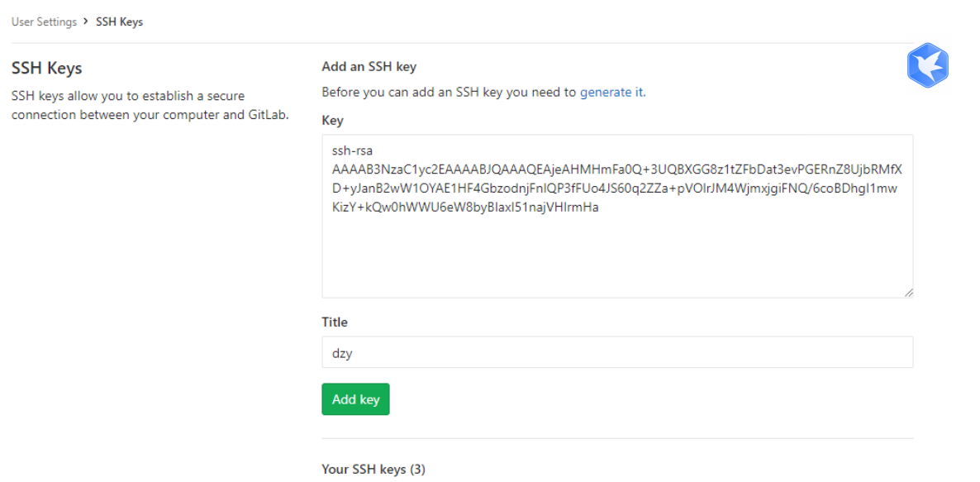Select the SSH Keys breadcrumb item
980x482 pixels.
119,21
